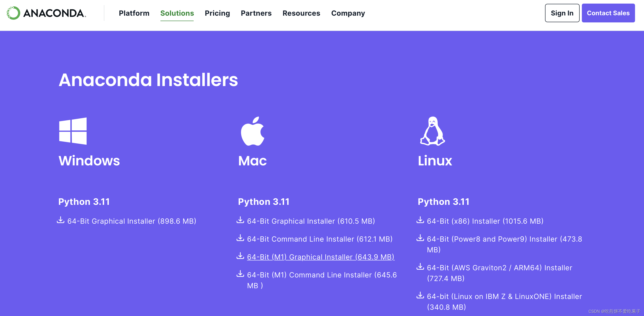Open the Pricing page
This screenshot has width=644, height=316.
217,13
